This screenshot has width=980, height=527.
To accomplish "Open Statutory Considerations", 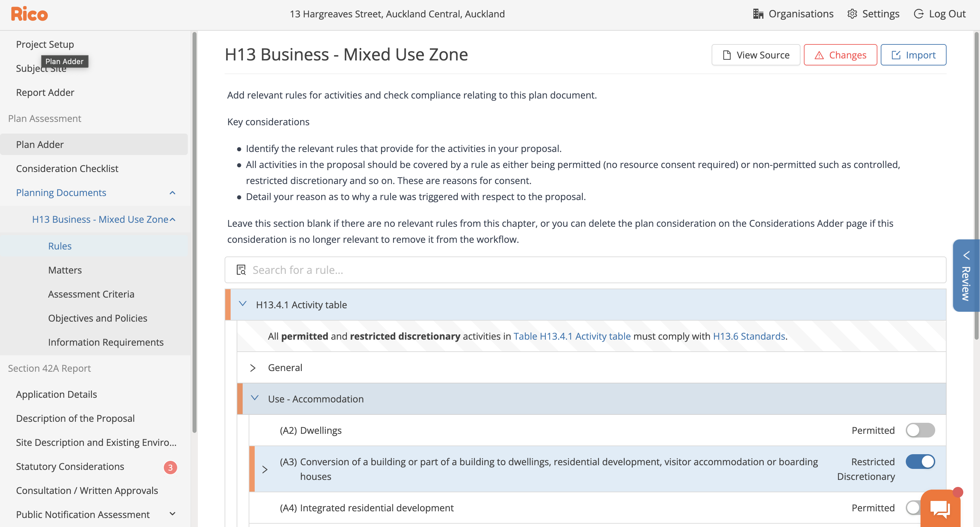I will [x=70, y=467].
